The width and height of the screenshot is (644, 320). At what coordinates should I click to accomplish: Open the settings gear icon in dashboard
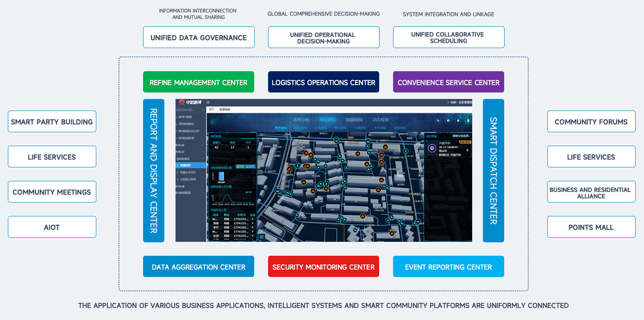(x=448, y=120)
